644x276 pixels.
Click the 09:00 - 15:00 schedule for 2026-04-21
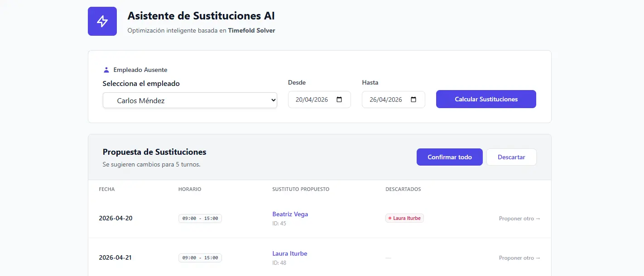pyautogui.click(x=200, y=258)
